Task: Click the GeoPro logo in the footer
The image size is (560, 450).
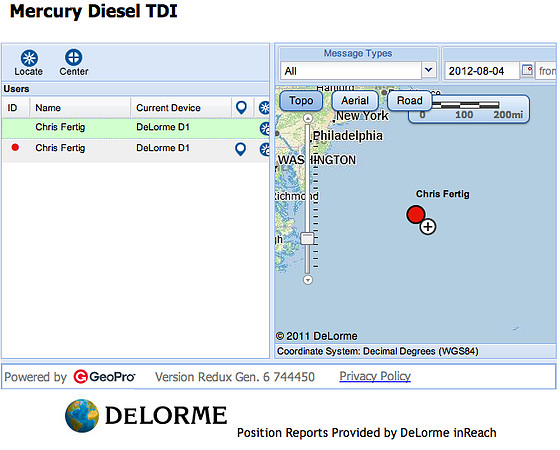Action: (x=104, y=376)
